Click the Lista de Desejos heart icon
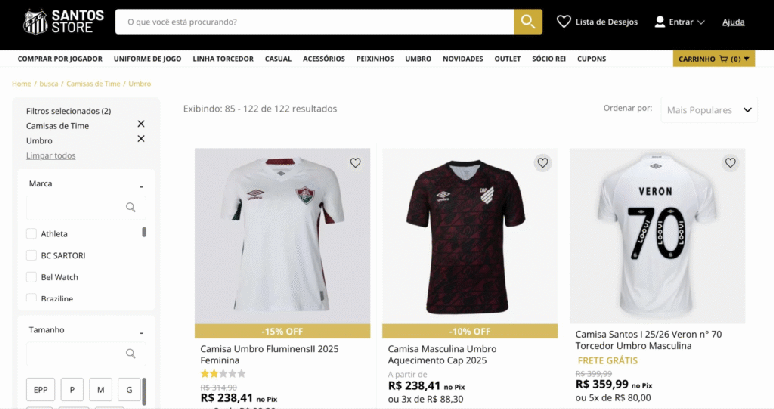 [x=564, y=22]
